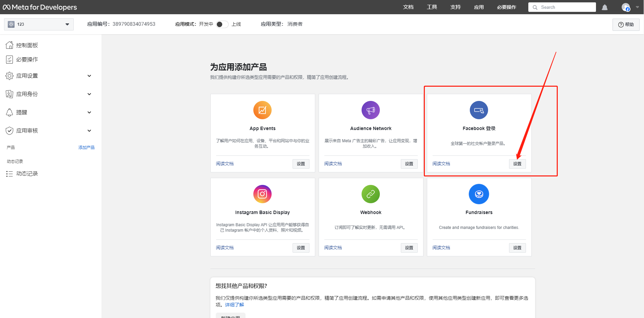This screenshot has height=318, width=644.
Task: Open 阅读文档 link for Fundraisers
Action: coord(441,248)
